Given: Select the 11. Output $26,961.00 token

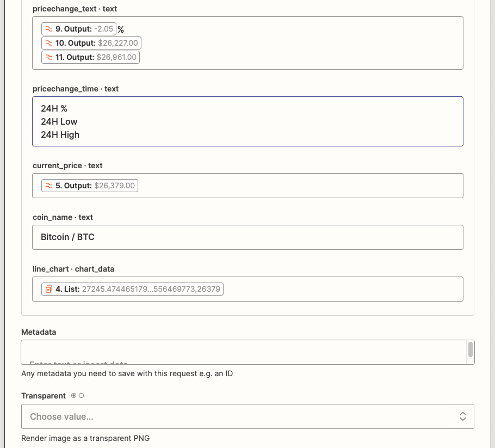Looking at the screenshot, I should pyautogui.click(x=90, y=57).
